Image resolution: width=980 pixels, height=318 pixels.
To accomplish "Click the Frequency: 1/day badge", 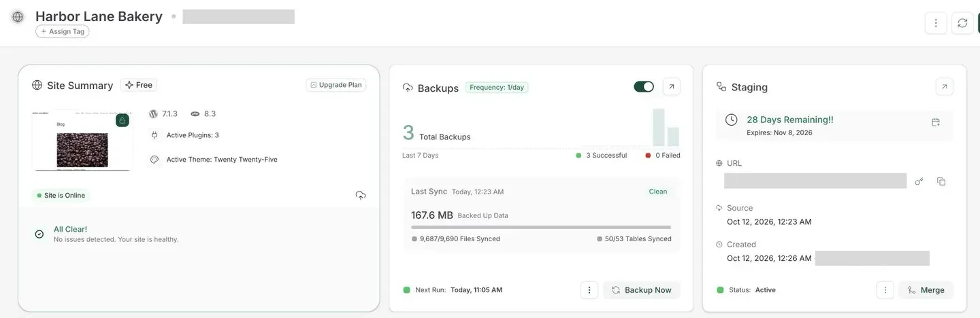I will 497,87.
